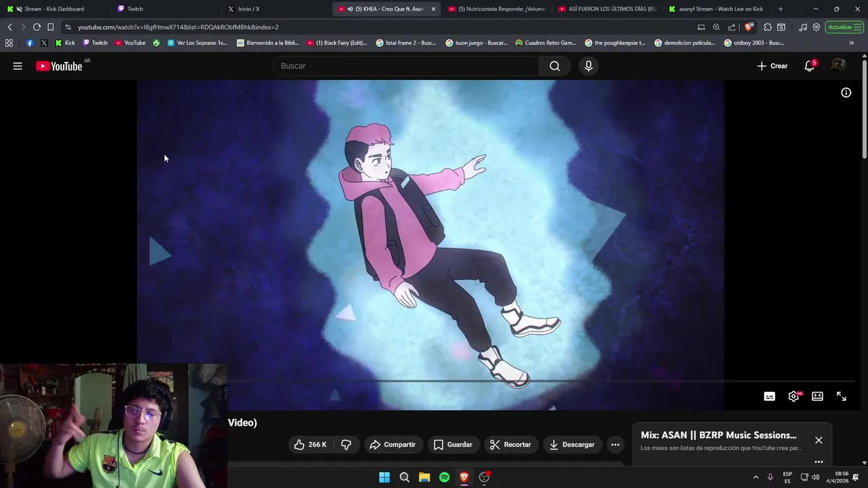Expand hidden bookmarks chevron
This screenshot has width=868, height=488.
pos(852,43)
